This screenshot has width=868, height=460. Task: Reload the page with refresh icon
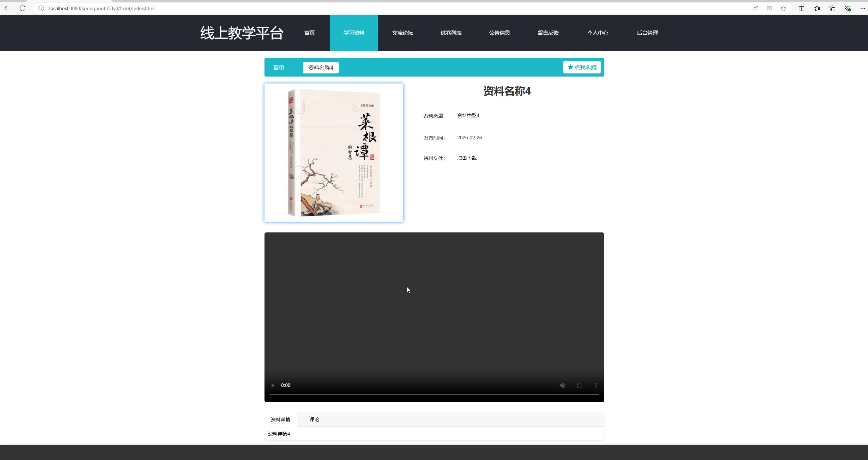pos(23,8)
